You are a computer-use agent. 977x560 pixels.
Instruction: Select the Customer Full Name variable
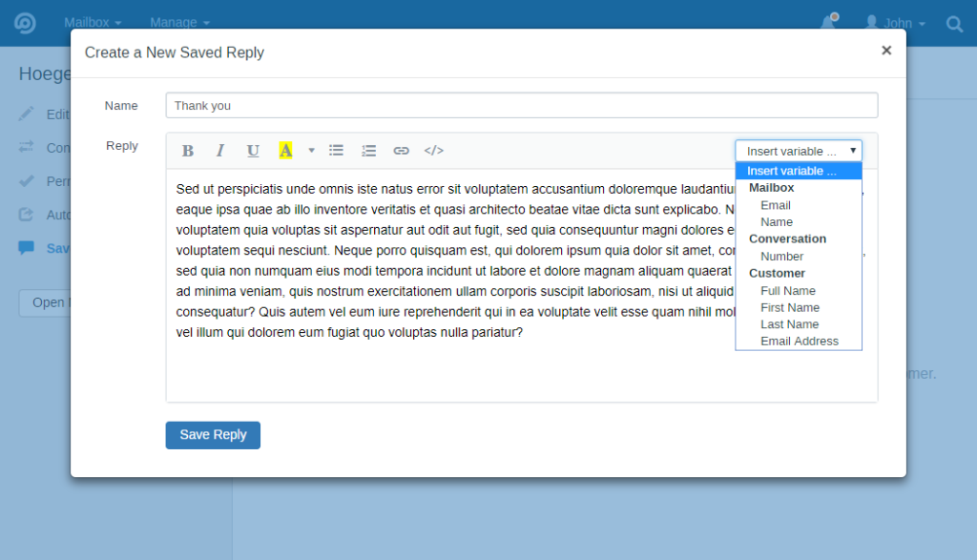787,290
